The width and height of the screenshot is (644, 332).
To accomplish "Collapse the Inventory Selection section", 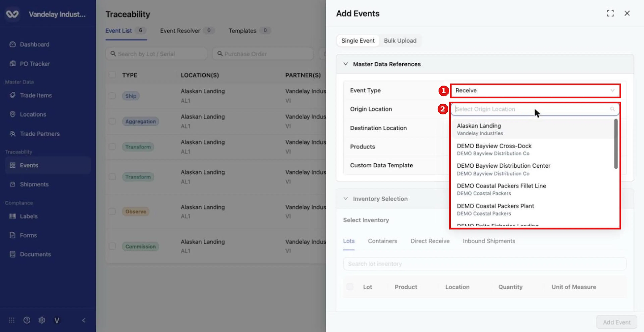I will [x=345, y=199].
